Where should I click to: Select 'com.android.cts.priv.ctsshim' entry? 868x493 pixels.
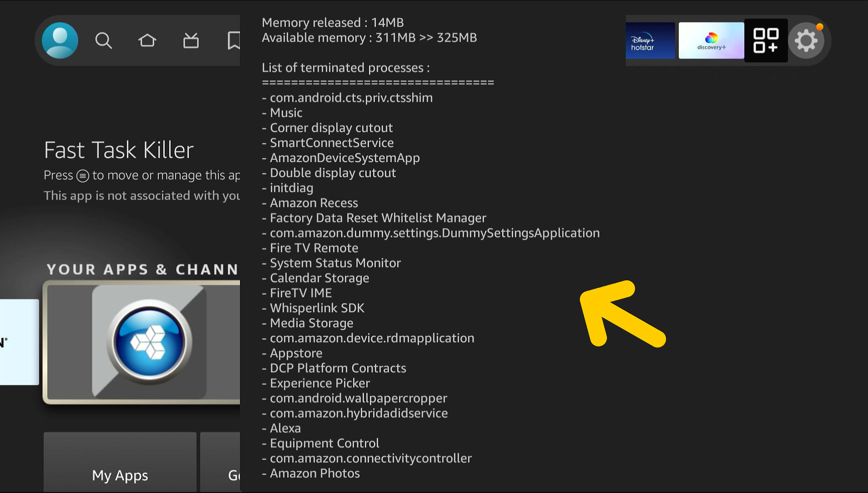(347, 98)
